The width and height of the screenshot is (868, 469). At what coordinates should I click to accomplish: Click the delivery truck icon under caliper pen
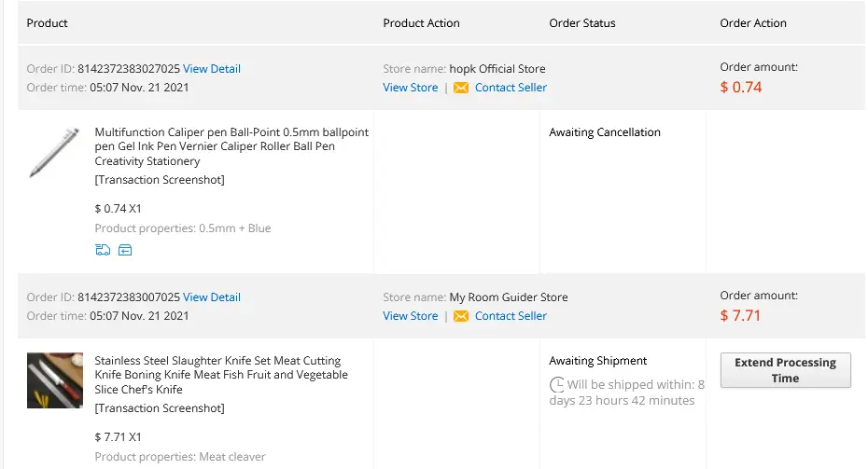pos(103,250)
